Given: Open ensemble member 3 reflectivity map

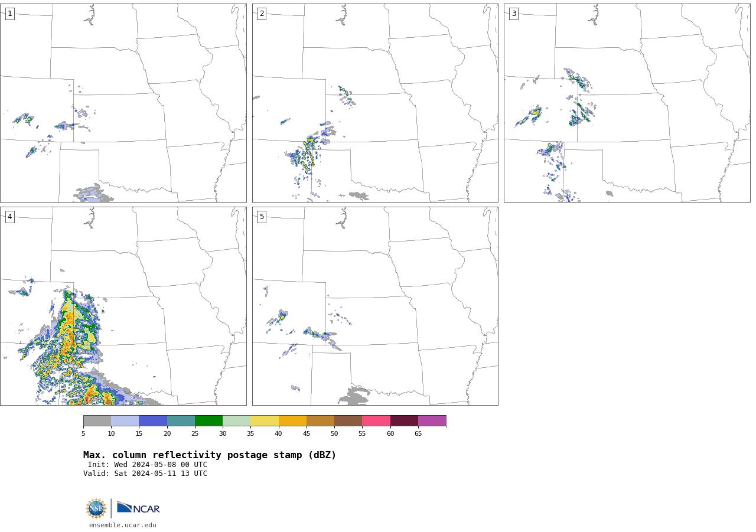Looking at the screenshot, I should coord(627,103).
